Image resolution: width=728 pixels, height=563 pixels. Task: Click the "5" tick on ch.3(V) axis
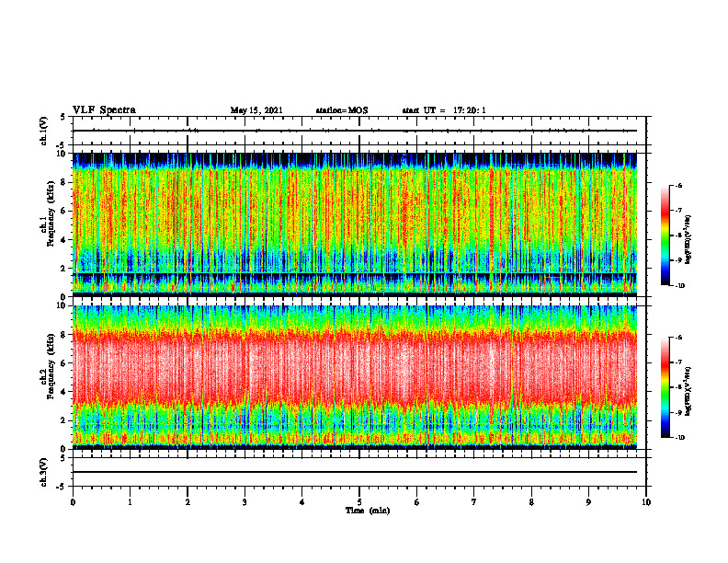pyautogui.click(x=64, y=458)
